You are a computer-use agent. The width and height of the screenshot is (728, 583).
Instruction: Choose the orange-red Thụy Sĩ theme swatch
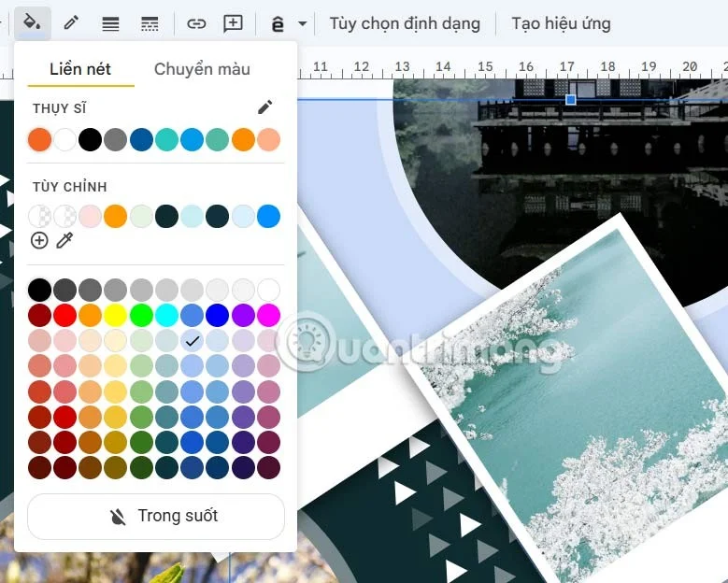40,140
